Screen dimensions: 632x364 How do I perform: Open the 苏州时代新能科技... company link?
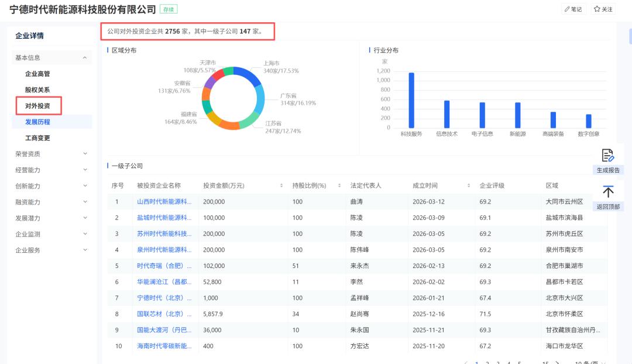tap(164, 234)
